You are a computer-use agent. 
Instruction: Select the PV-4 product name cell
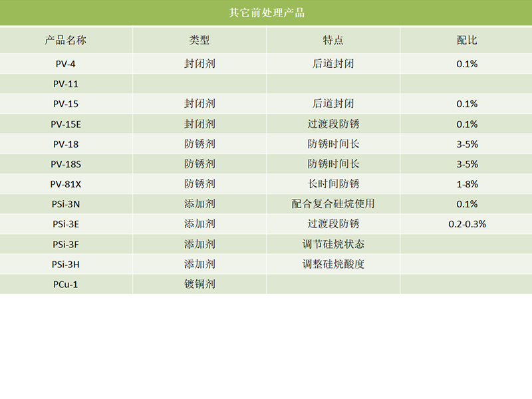pos(65,64)
